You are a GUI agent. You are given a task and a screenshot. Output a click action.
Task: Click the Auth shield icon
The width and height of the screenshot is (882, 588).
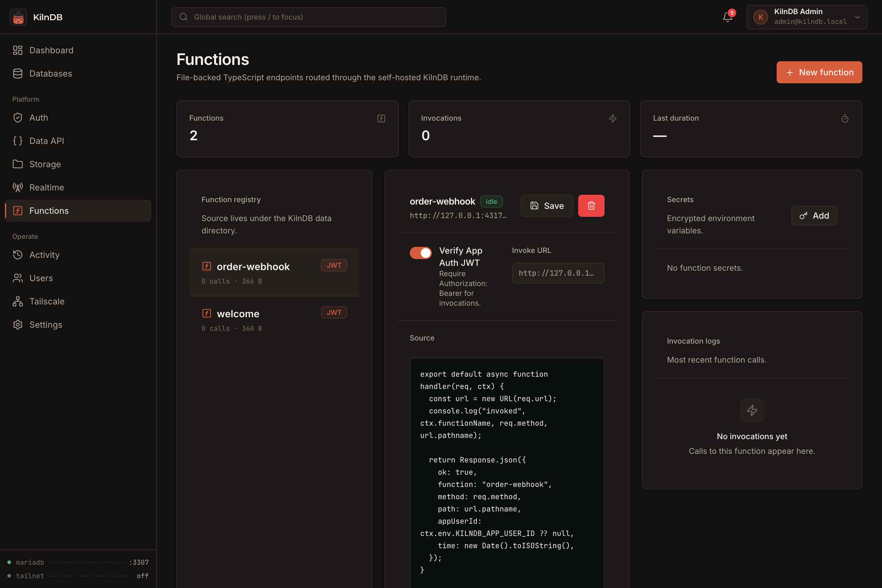(18, 118)
